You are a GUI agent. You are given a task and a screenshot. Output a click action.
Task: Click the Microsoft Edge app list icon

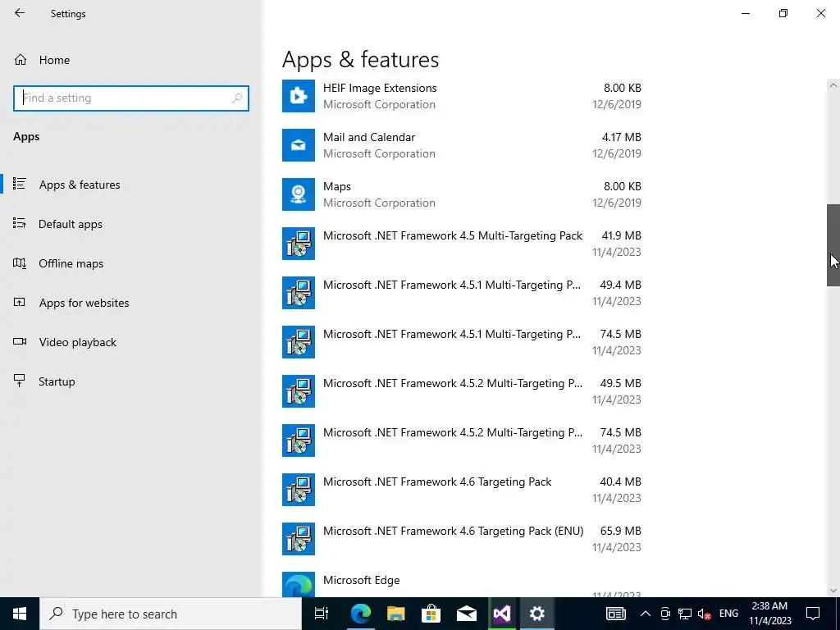[299, 584]
